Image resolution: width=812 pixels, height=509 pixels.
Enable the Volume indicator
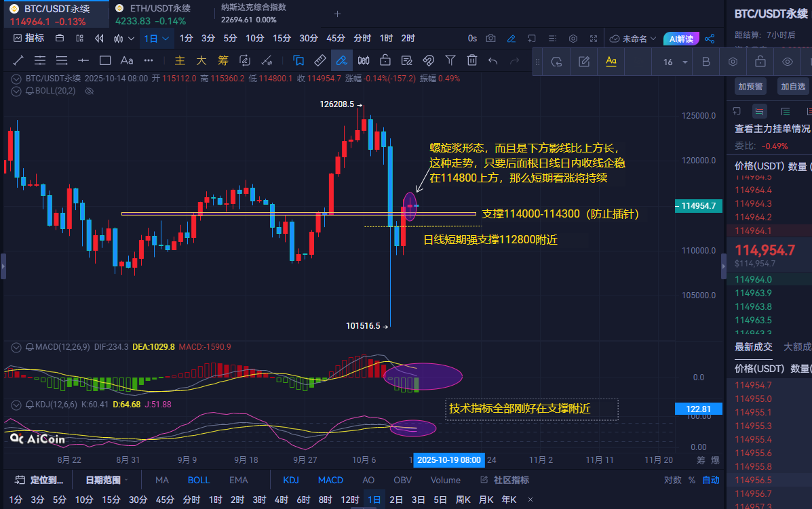tap(446, 480)
